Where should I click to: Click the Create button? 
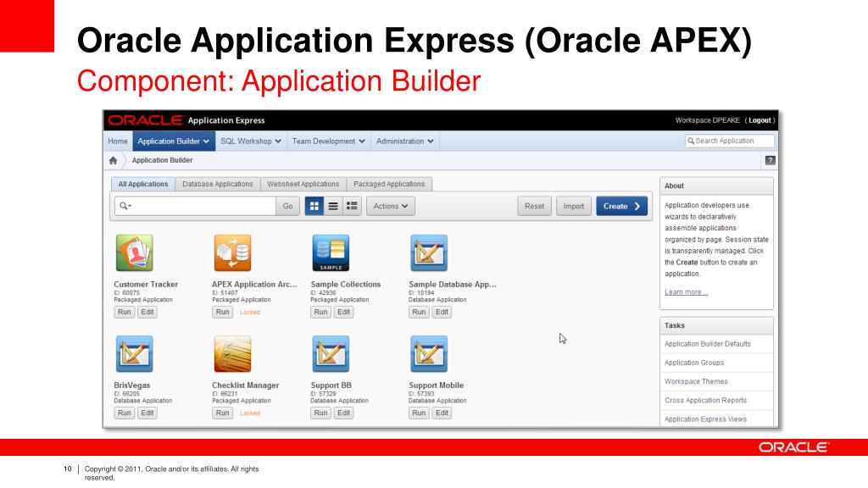point(621,207)
